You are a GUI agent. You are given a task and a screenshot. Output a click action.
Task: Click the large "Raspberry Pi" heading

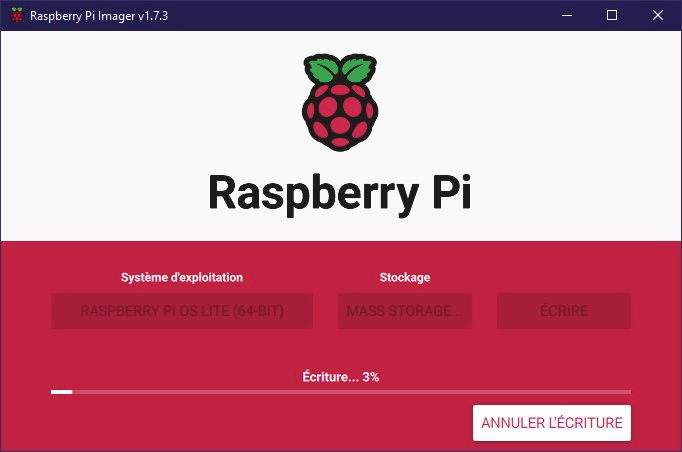pyautogui.click(x=340, y=194)
